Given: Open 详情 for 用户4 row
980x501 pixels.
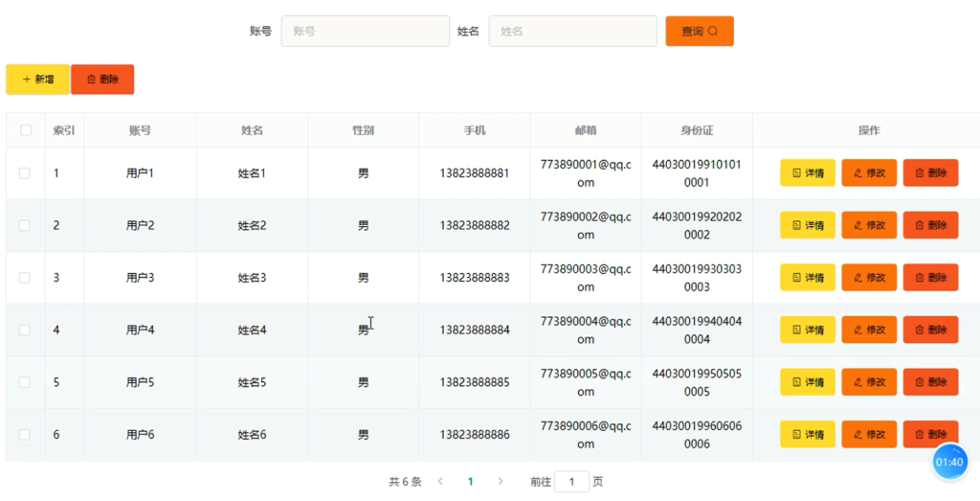Looking at the screenshot, I should [808, 330].
